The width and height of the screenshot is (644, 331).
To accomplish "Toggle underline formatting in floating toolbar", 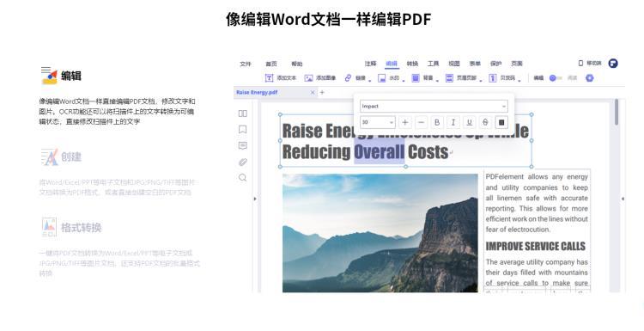I will point(469,122).
